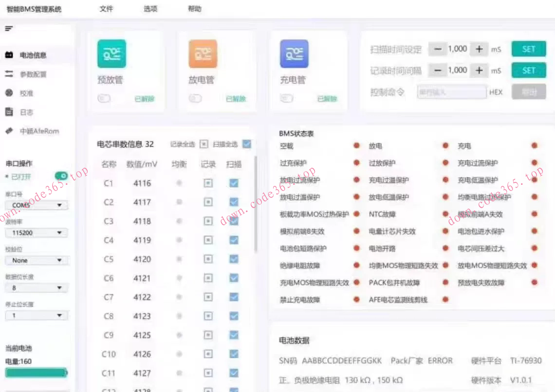Image resolution: width=555 pixels, height=392 pixels.
Task: Open the 文件 menu
Action: point(106,8)
